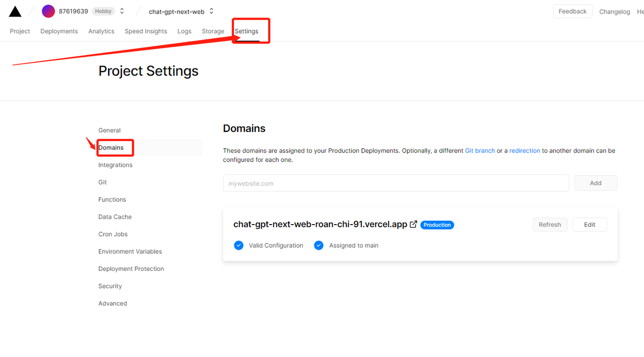Click the Vercel triangle logo
The width and height of the screenshot is (644, 357).
15,11
